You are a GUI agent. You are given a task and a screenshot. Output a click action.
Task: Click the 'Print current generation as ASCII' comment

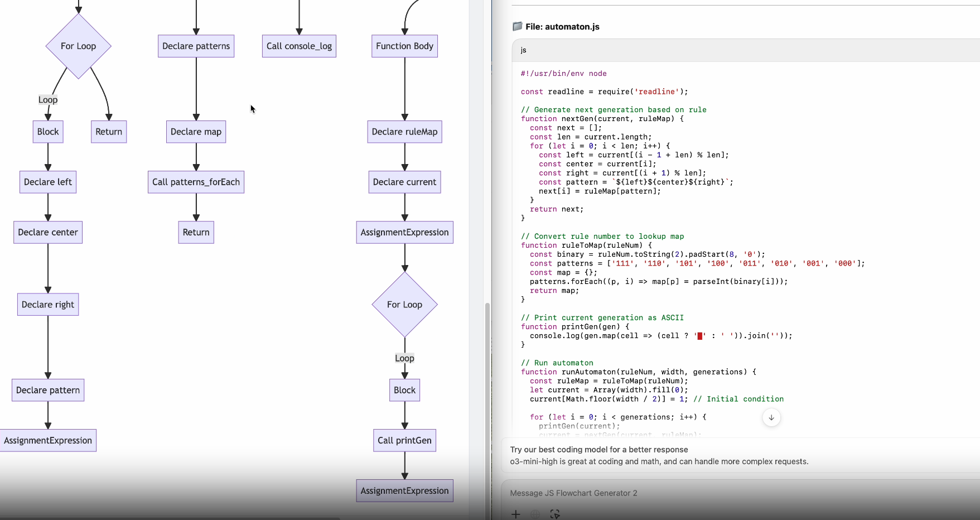coord(602,318)
